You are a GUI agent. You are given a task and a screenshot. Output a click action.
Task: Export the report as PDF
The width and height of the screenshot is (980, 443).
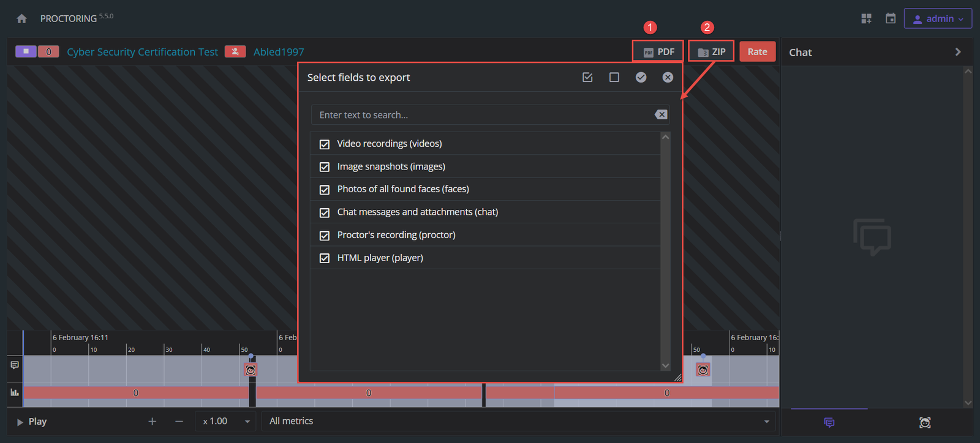pos(658,52)
